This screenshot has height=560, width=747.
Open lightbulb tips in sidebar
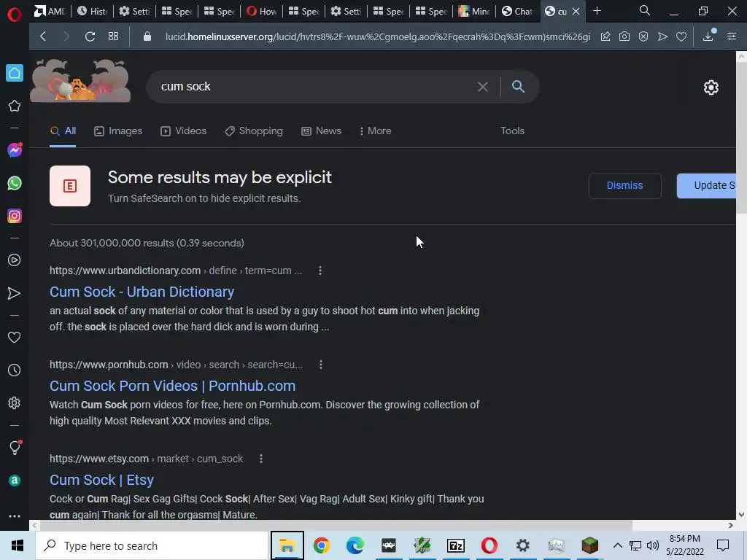pyautogui.click(x=15, y=448)
